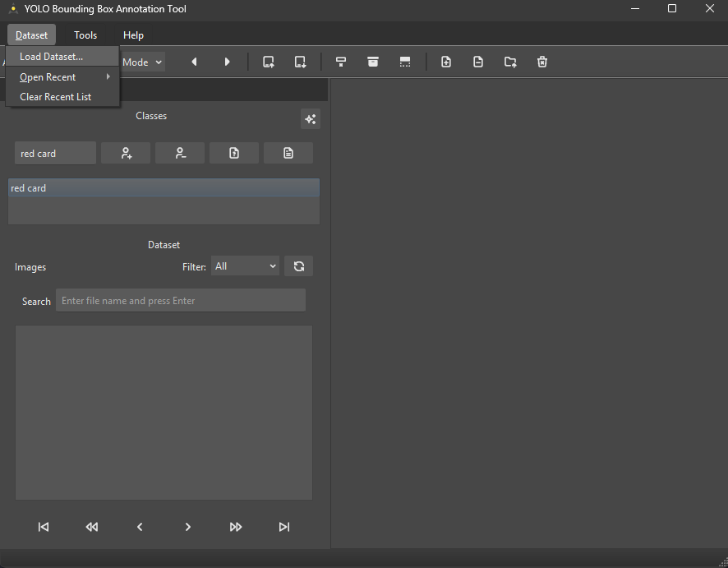Select the red card class in list
This screenshot has width=728, height=568.
(163, 188)
